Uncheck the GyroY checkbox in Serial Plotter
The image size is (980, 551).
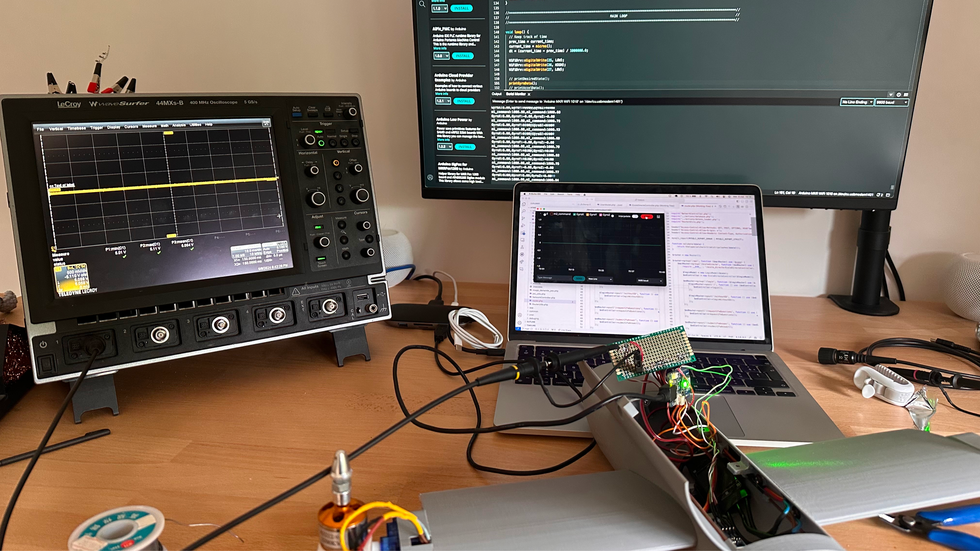point(587,215)
